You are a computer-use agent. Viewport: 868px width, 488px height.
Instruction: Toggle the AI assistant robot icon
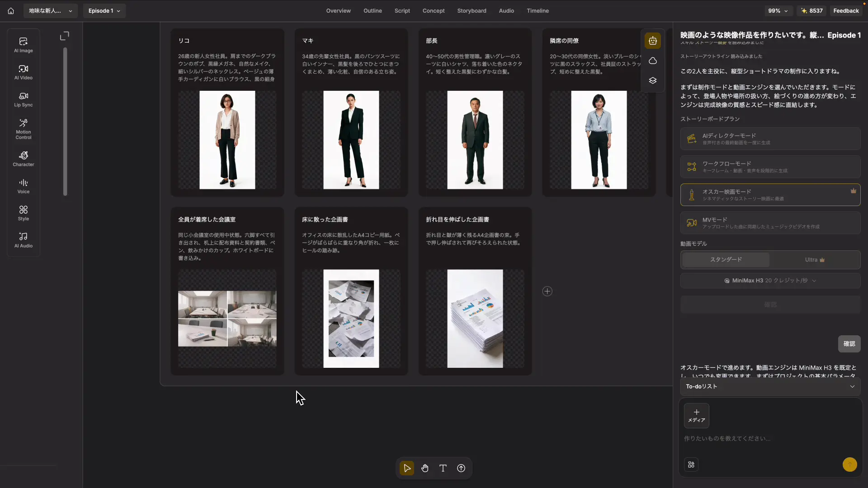[x=653, y=41]
